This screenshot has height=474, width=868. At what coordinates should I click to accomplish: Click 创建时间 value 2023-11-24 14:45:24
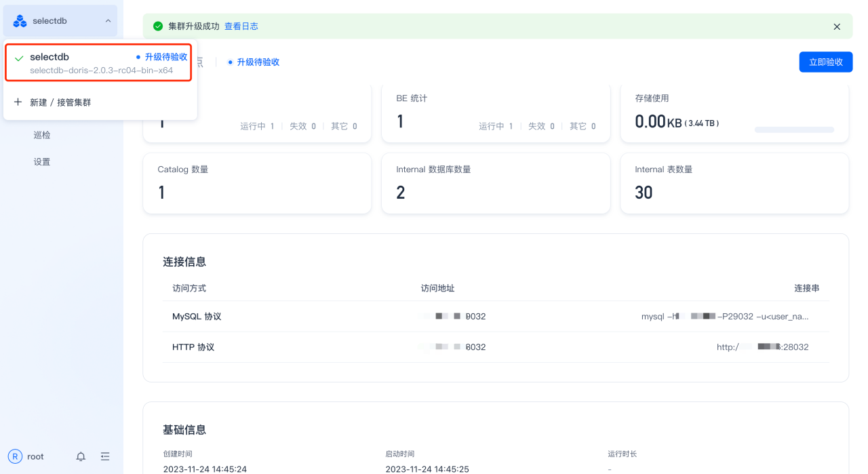pyautogui.click(x=205, y=469)
